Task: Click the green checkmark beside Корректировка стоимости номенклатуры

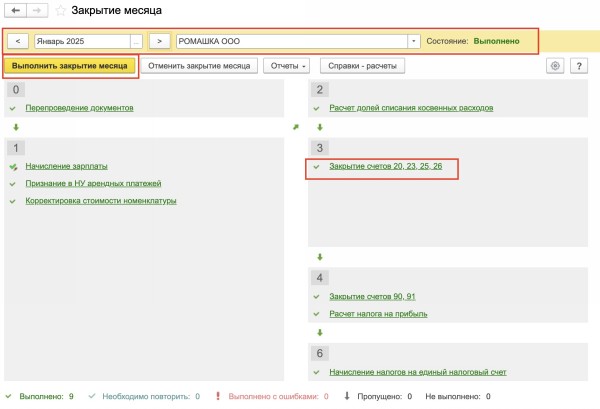Action: (x=14, y=200)
